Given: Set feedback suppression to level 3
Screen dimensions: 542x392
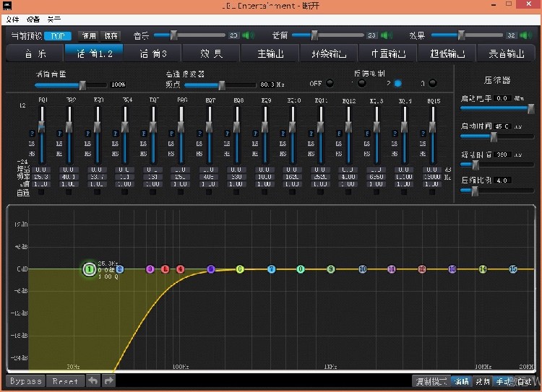Looking at the screenshot, I should point(432,83).
